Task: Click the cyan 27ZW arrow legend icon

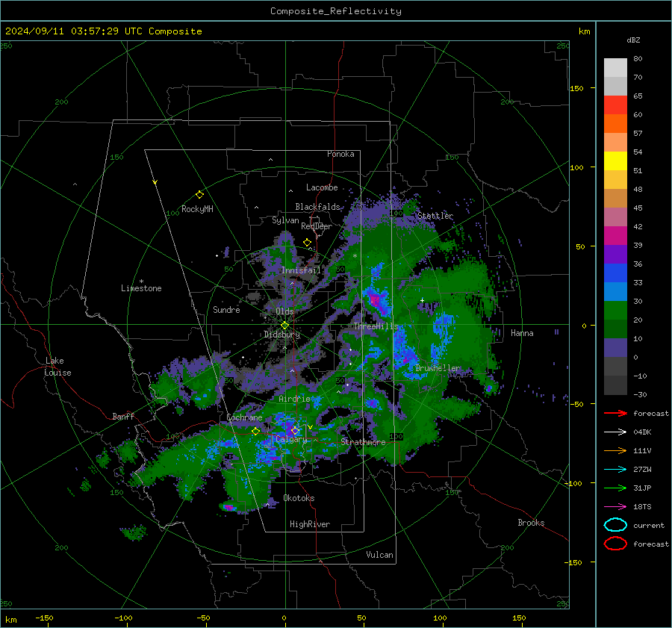Action: click(x=615, y=470)
